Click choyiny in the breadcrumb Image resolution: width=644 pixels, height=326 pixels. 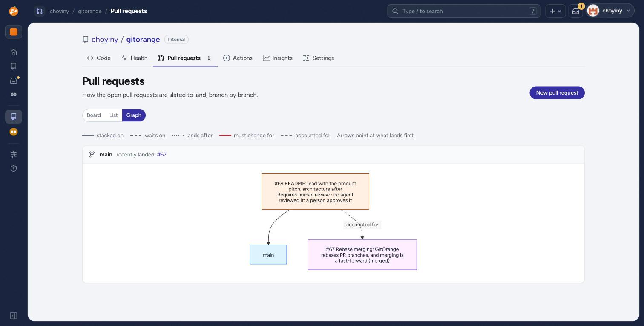[59, 11]
